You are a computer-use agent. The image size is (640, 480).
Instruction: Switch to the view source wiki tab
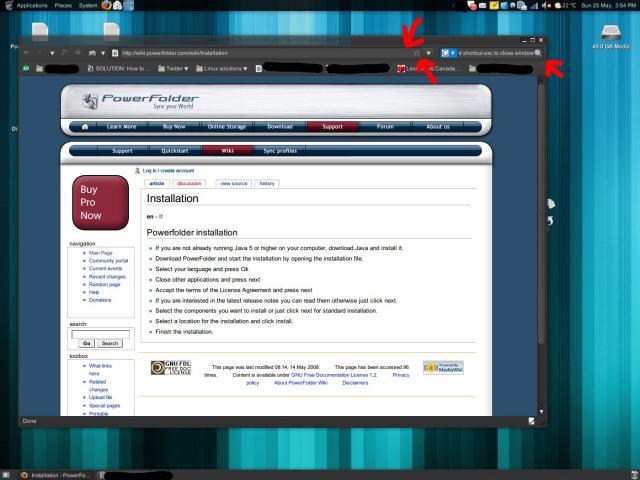233,184
